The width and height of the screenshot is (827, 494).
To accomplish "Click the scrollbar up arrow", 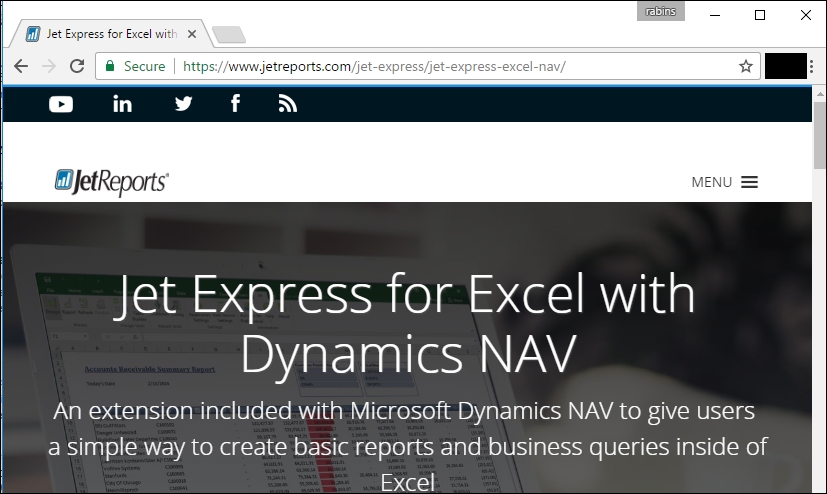I will click(x=820, y=94).
